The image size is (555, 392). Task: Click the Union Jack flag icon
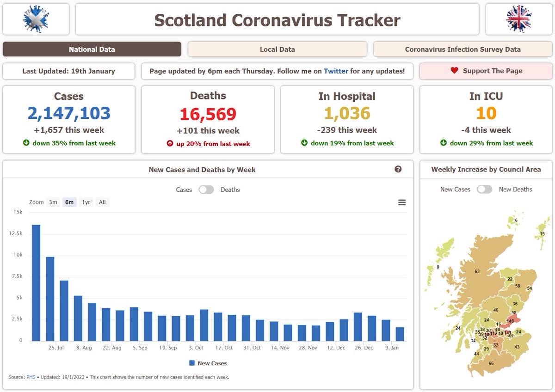pos(519,19)
